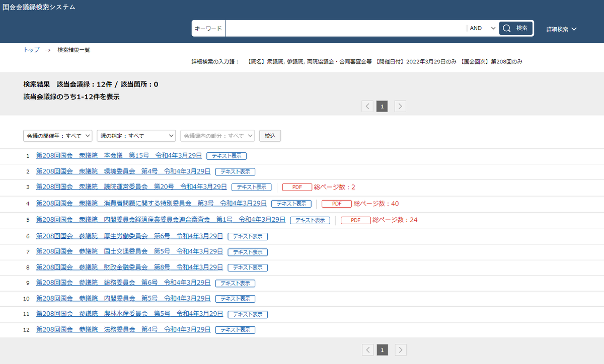
Task: Click テキスト表示 for 参議院 内閣委員会 第5号
Action: [235, 299]
